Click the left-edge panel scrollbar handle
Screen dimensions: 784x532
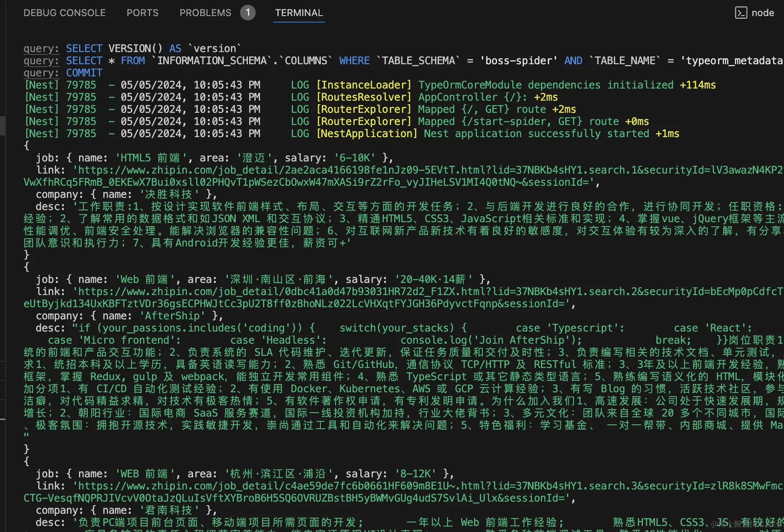point(2,126)
